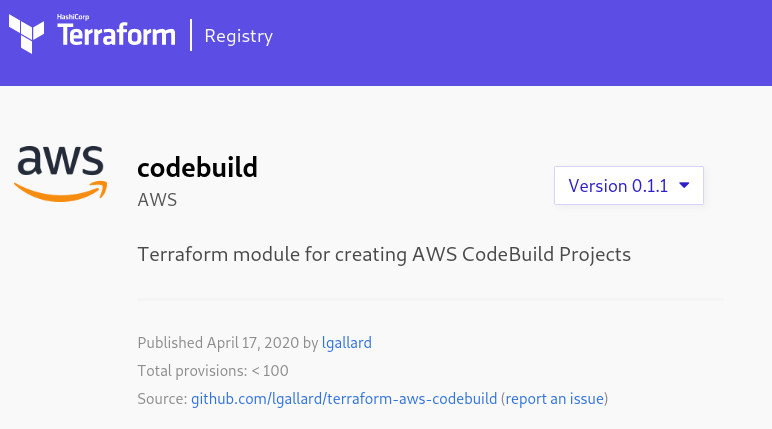Click the AWS provider name under codebuild
The width and height of the screenshot is (772, 429).
(x=157, y=200)
